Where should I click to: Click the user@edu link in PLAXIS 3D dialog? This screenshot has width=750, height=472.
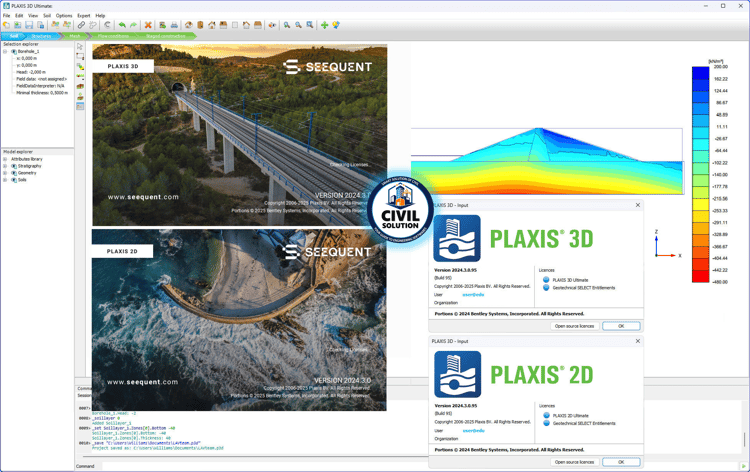(473, 295)
